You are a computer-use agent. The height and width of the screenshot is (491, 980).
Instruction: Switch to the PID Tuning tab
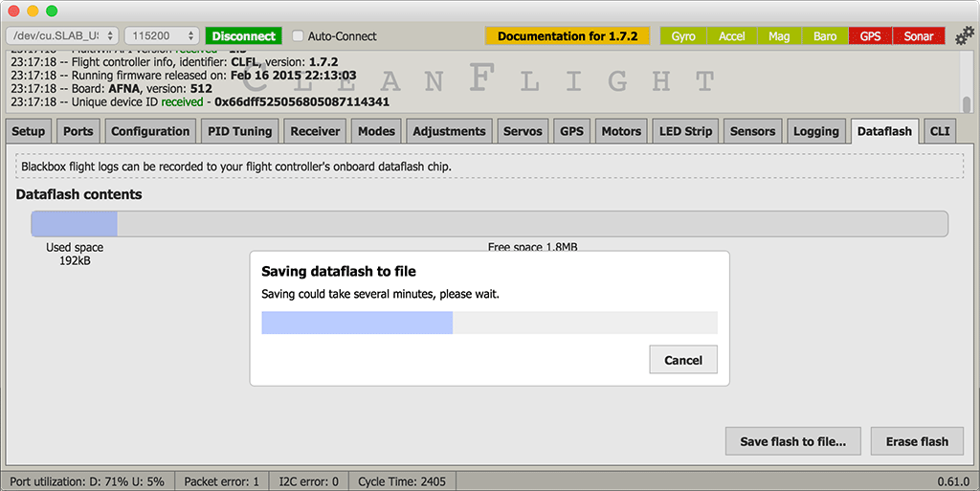pyautogui.click(x=239, y=131)
